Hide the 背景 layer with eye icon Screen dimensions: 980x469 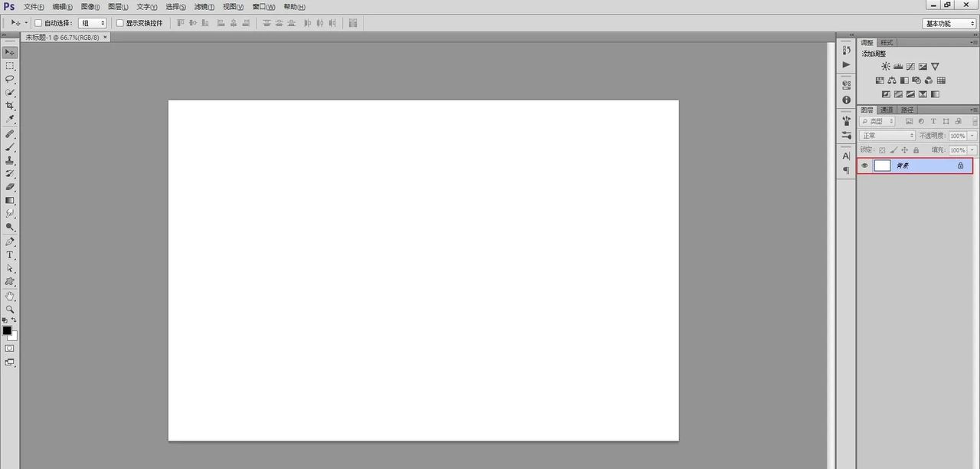point(864,166)
